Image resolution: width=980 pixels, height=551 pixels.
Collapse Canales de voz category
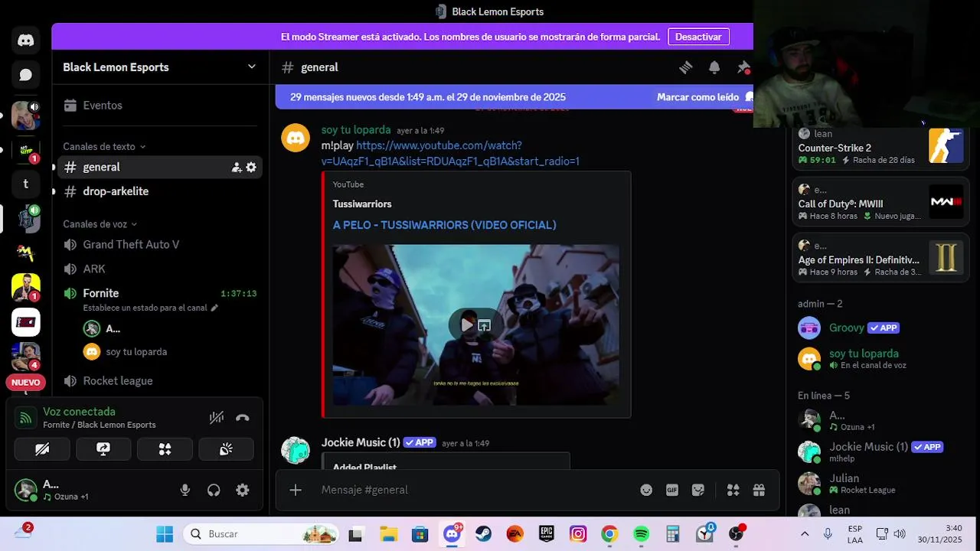tap(100, 224)
